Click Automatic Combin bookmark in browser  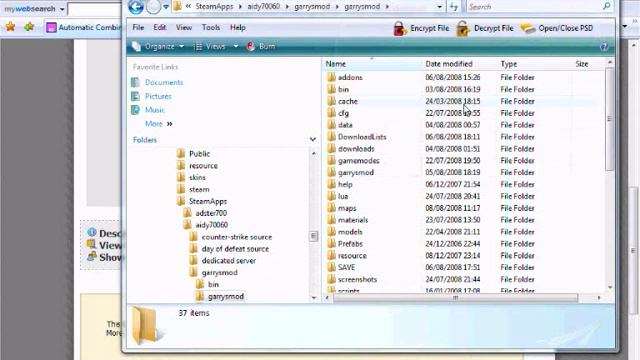[x=84, y=27]
